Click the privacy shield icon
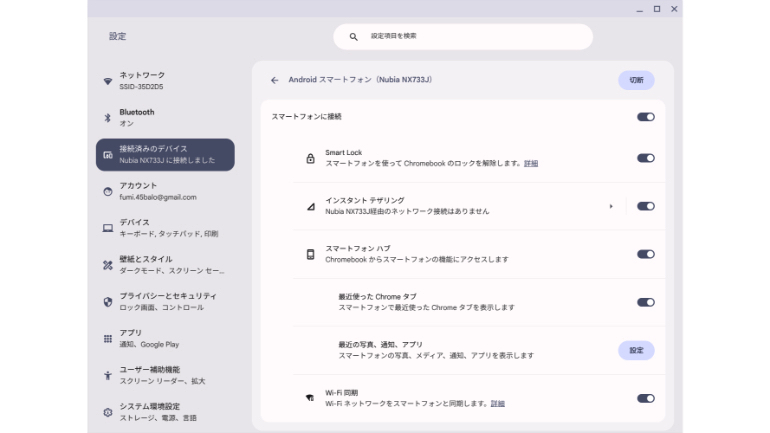The image size is (770, 433). point(108,302)
